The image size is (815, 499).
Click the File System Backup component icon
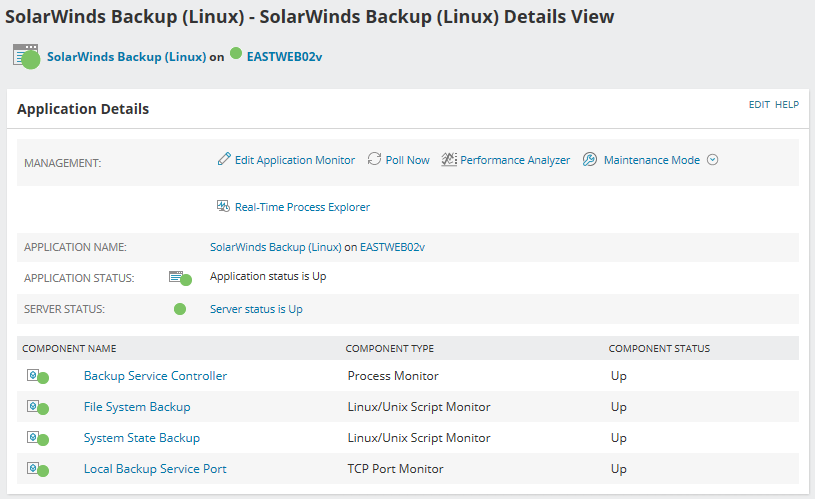pyautogui.click(x=35, y=407)
